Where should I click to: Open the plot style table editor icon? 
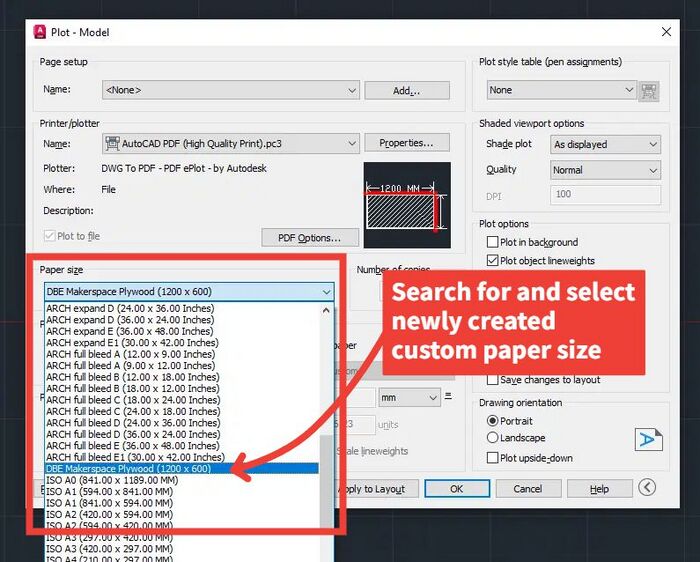[x=649, y=92]
